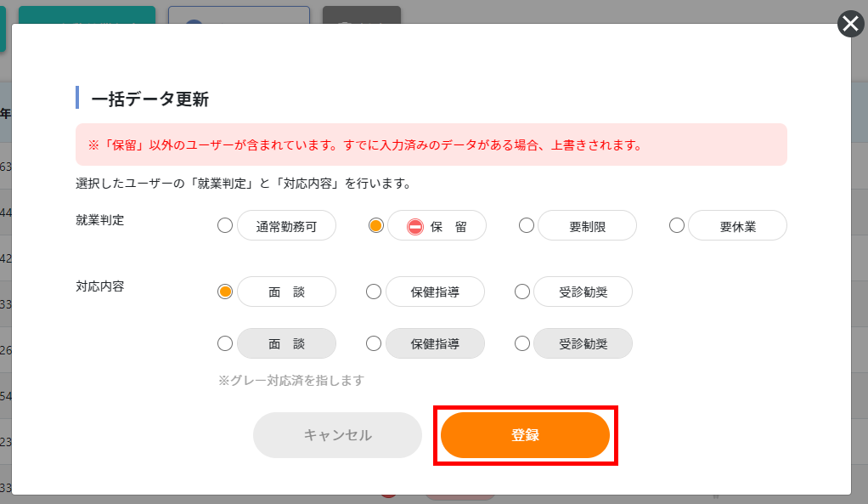This screenshot has height=504, width=868.
Task: Choose the gray 受診勧奨 completed option
Action: point(522,343)
